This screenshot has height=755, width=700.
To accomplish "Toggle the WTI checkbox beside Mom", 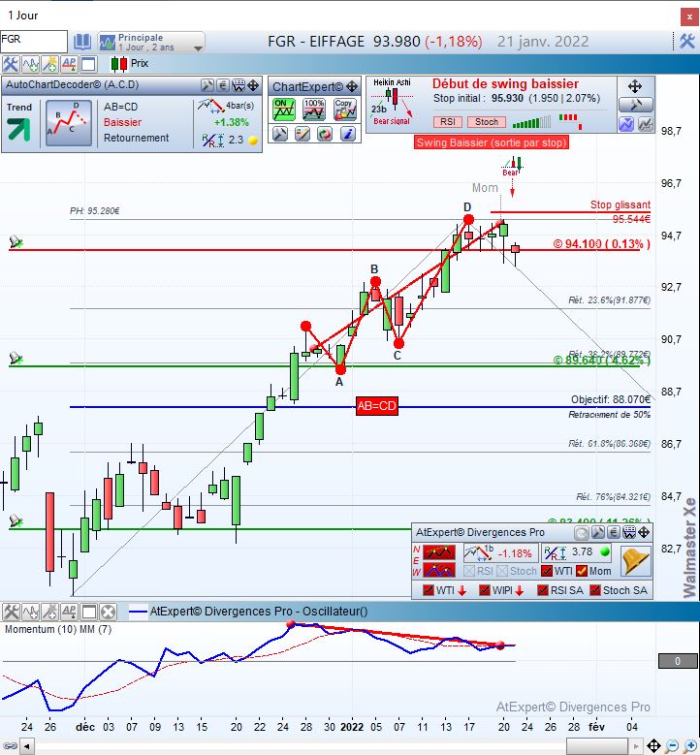I will [547, 571].
